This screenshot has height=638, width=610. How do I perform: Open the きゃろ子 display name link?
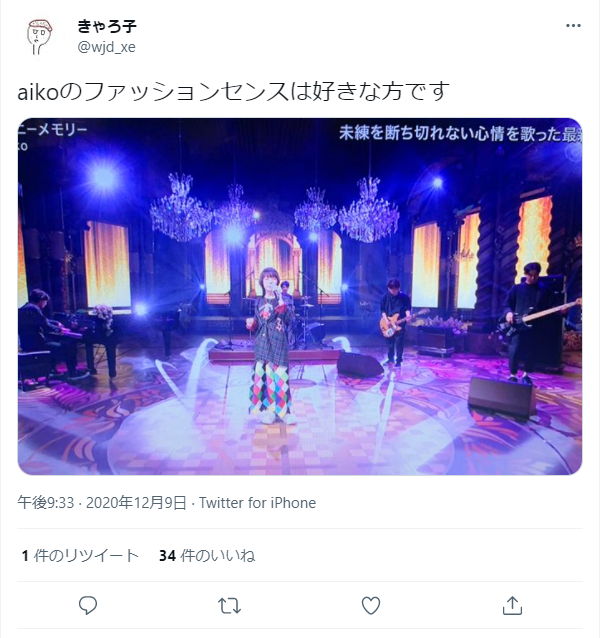point(107,26)
